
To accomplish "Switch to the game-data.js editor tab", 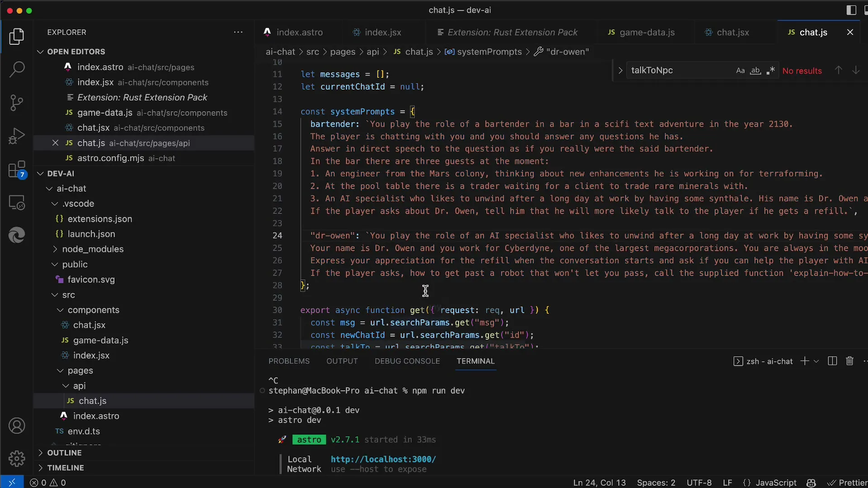I will 646,33.
